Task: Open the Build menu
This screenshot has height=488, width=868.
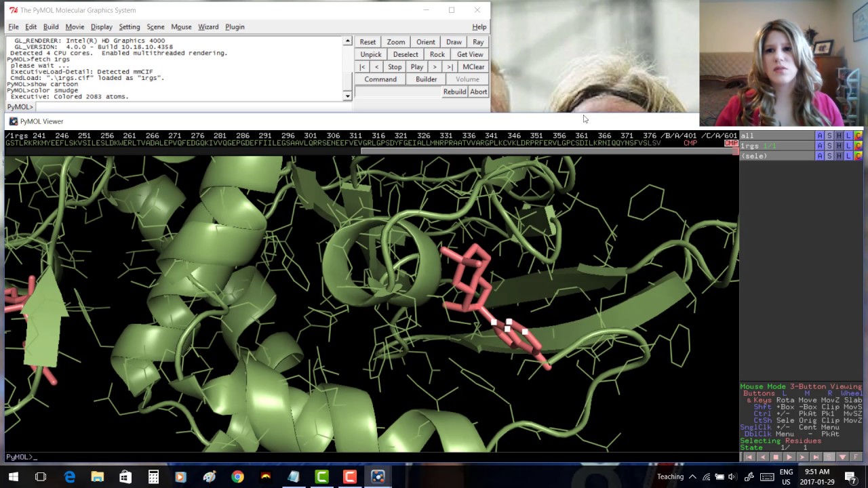Action: click(51, 26)
